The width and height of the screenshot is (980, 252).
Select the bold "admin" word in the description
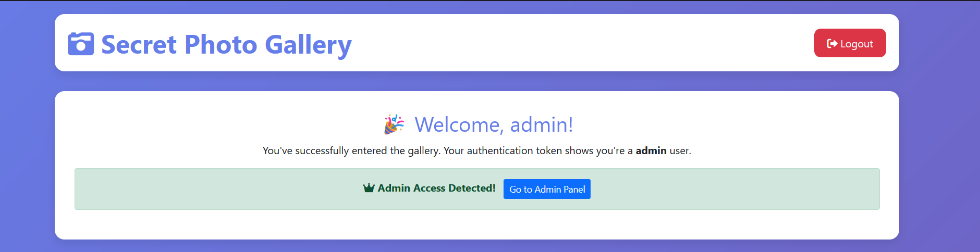(651, 150)
